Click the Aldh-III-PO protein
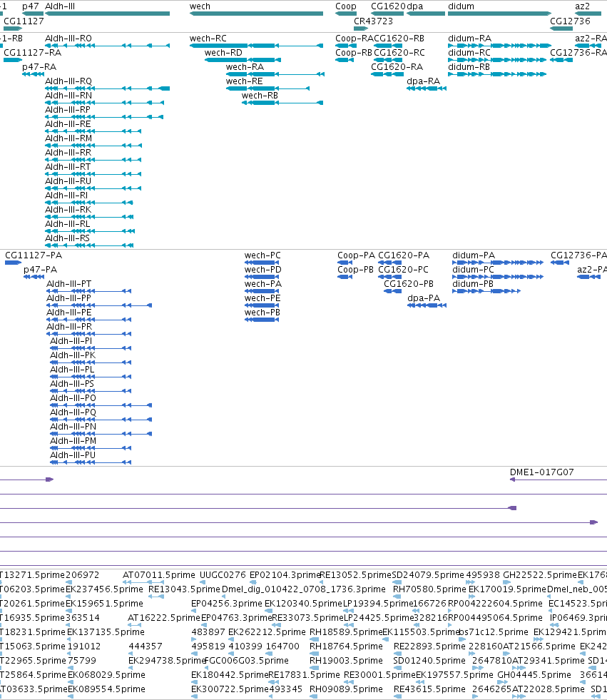 click(101, 405)
